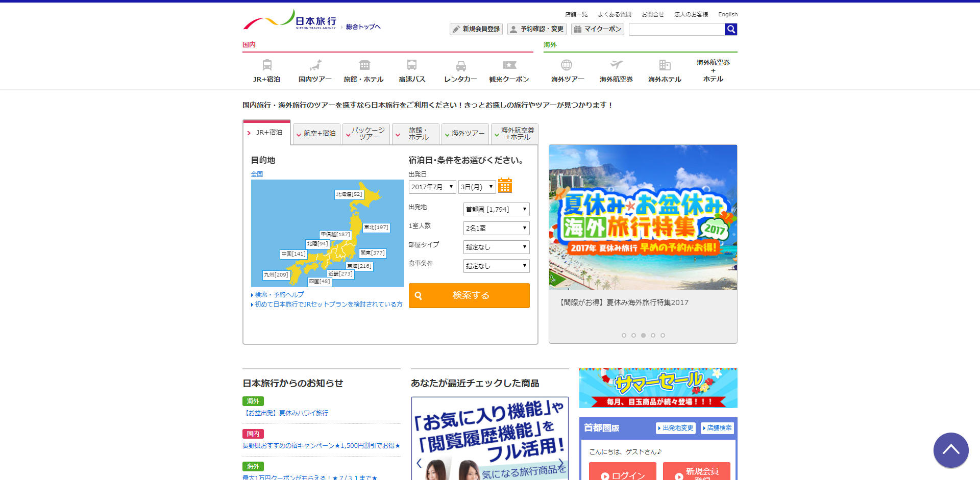
Task: Switch to the 海外 overseas tab
Action: pos(550,45)
